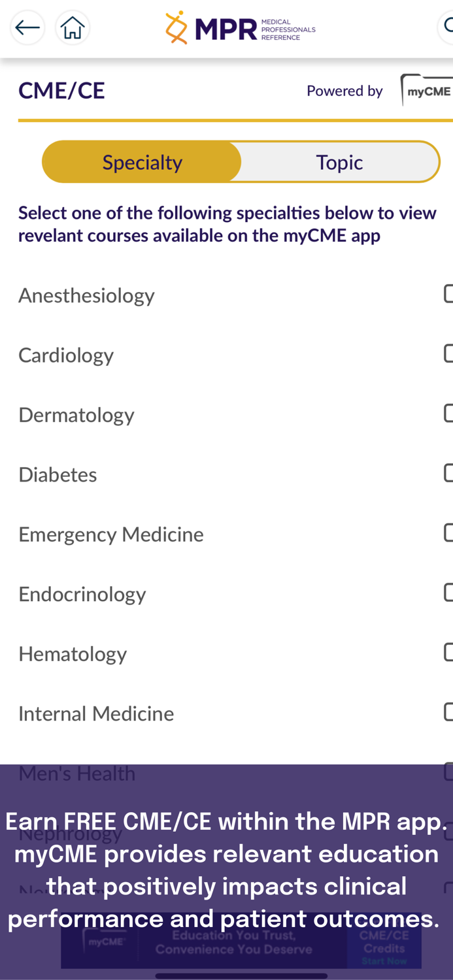453x980 pixels.
Task: Select the Specialty tab
Action: click(143, 161)
